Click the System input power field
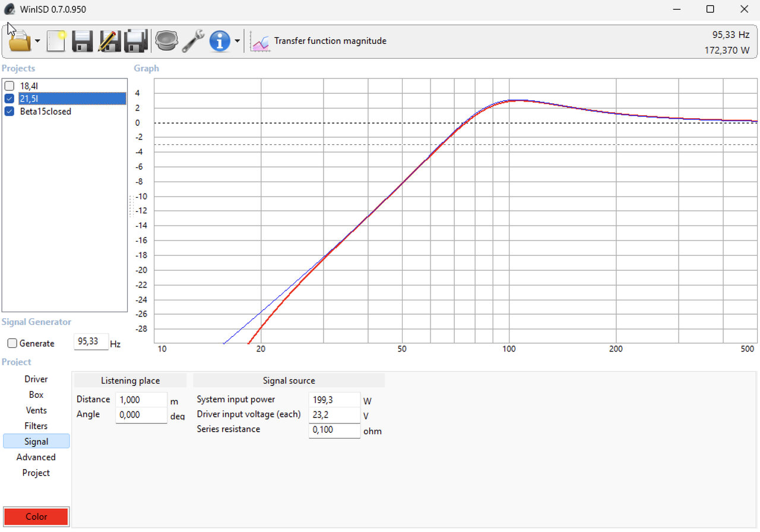Viewport: 760px width, 532px height. tap(334, 400)
